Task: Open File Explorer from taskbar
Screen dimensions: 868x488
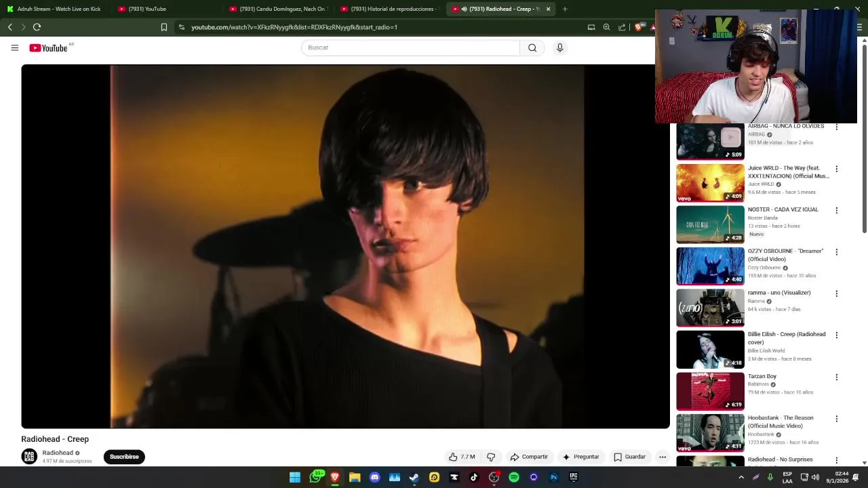Action: click(x=355, y=477)
